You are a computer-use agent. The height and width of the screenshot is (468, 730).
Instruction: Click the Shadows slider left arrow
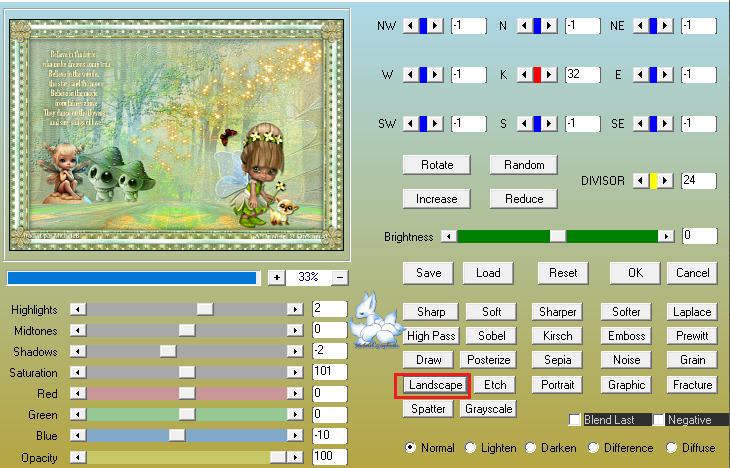(x=78, y=351)
